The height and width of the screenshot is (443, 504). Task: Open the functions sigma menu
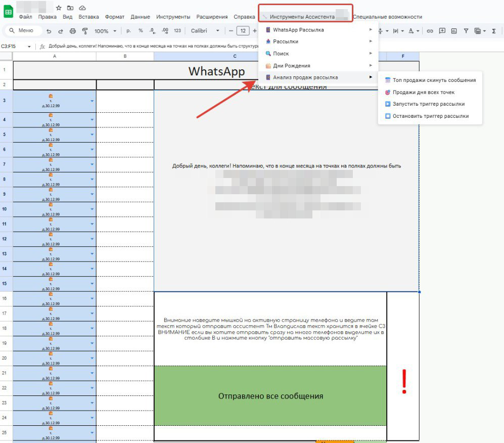(494, 31)
